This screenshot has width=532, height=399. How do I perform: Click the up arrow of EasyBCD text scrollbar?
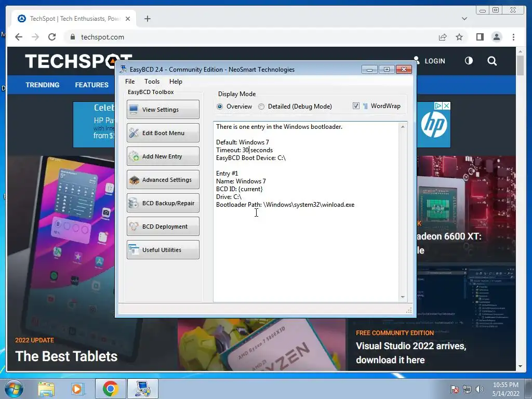(403, 127)
